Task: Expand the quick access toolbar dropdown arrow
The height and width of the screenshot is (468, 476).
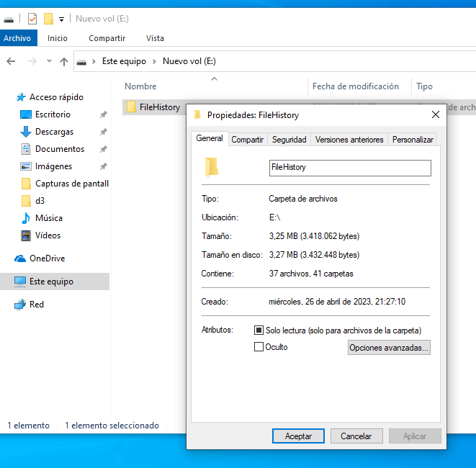Action: tap(62, 19)
